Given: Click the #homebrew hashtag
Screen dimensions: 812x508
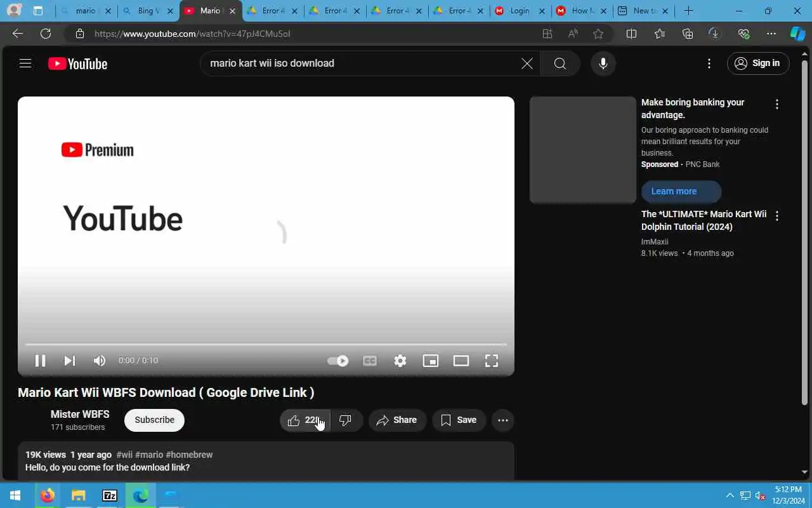Looking at the screenshot, I should pyautogui.click(x=189, y=455).
